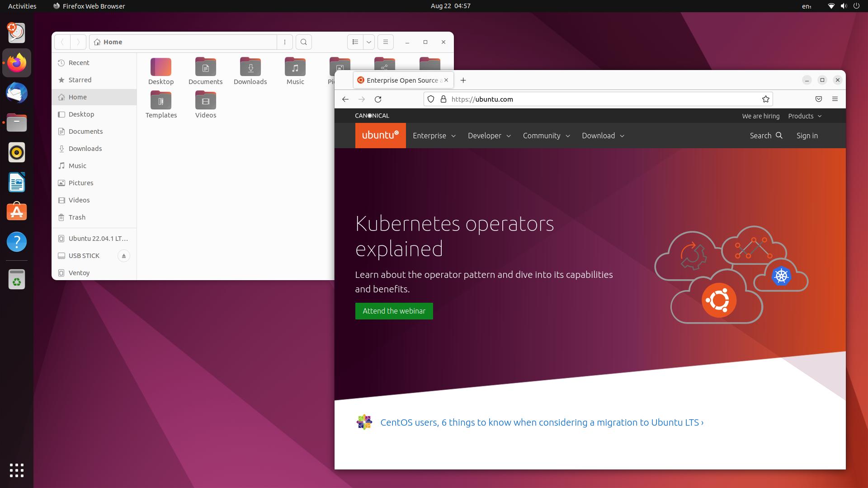Expand the Enterprise dropdown menu on Ubuntu site
The height and width of the screenshot is (488, 868).
click(x=434, y=135)
